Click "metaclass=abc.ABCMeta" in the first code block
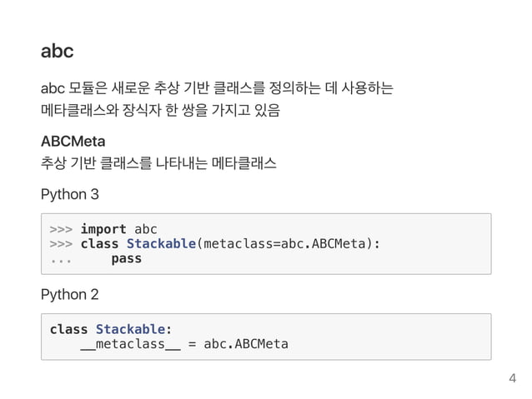Screen dimensions: 532x399 pyautogui.click(x=284, y=244)
